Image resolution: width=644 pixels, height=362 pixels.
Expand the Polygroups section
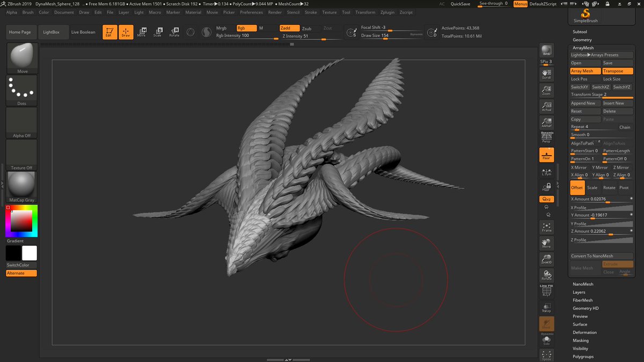pos(583,356)
